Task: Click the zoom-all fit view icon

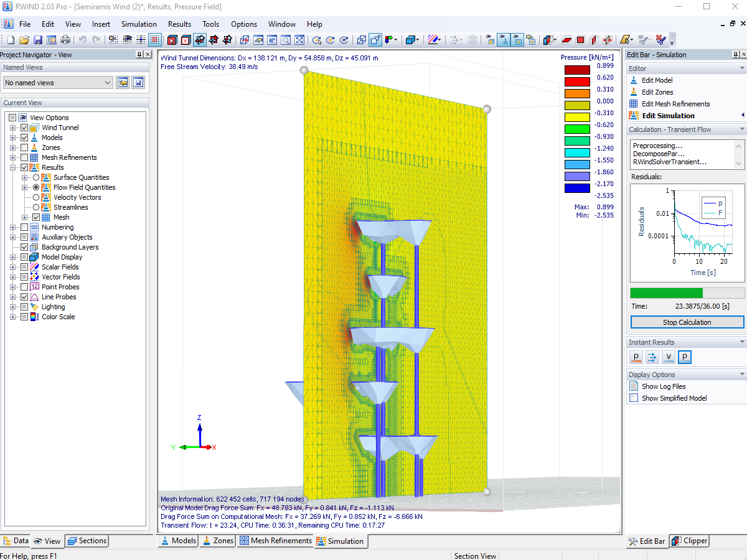Action: pyautogui.click(x=299, y=40)
